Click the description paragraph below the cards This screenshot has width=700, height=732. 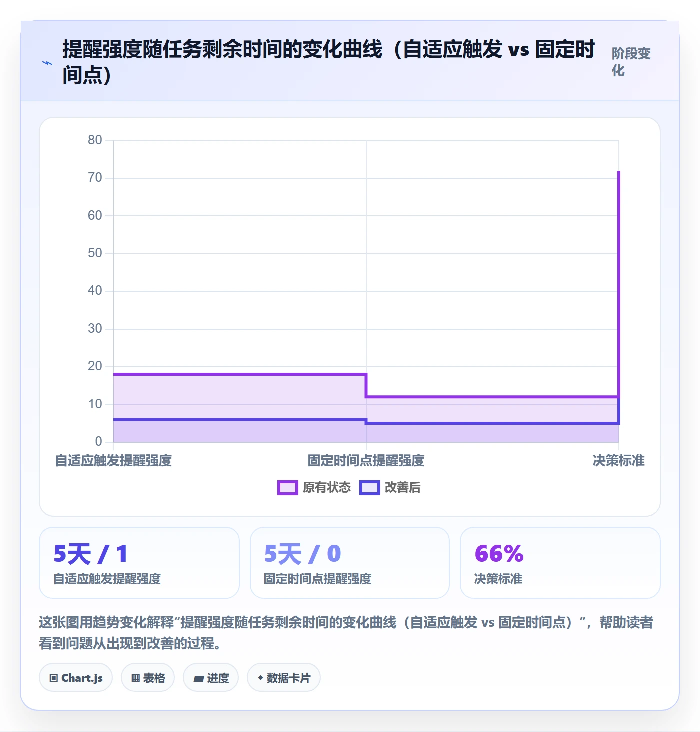pyautogui.click(x=346, y=633)
